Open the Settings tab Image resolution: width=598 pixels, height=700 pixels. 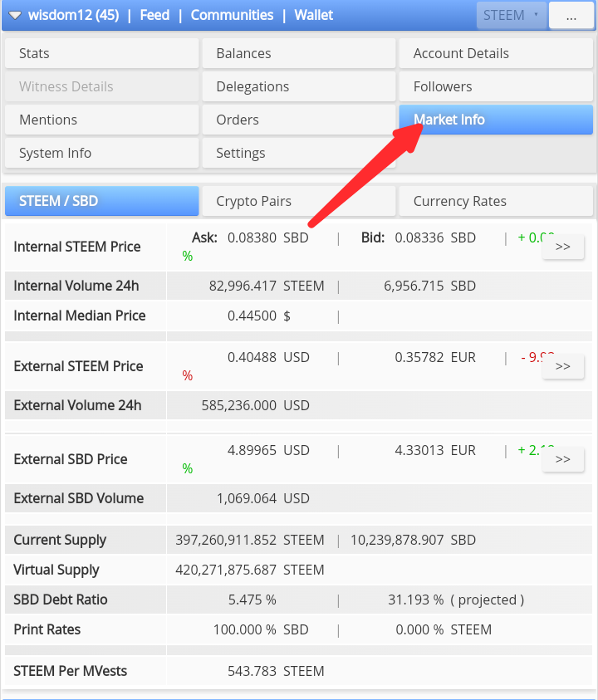tap(299, 153)
